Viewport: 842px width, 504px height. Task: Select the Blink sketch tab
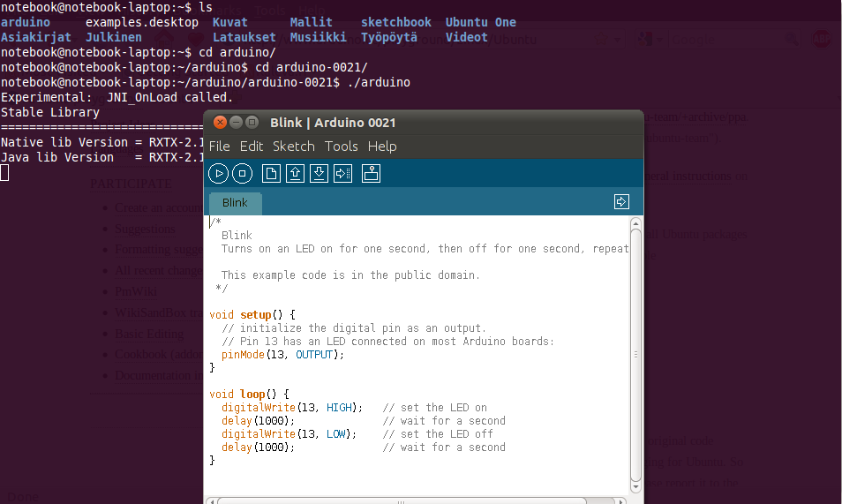coord(235,203)
